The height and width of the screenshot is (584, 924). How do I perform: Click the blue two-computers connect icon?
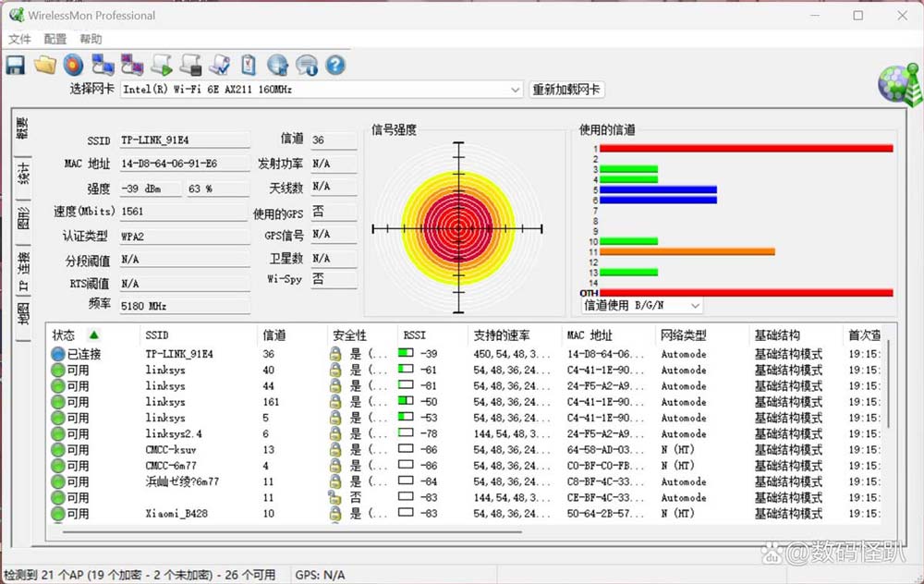(103, 65)
